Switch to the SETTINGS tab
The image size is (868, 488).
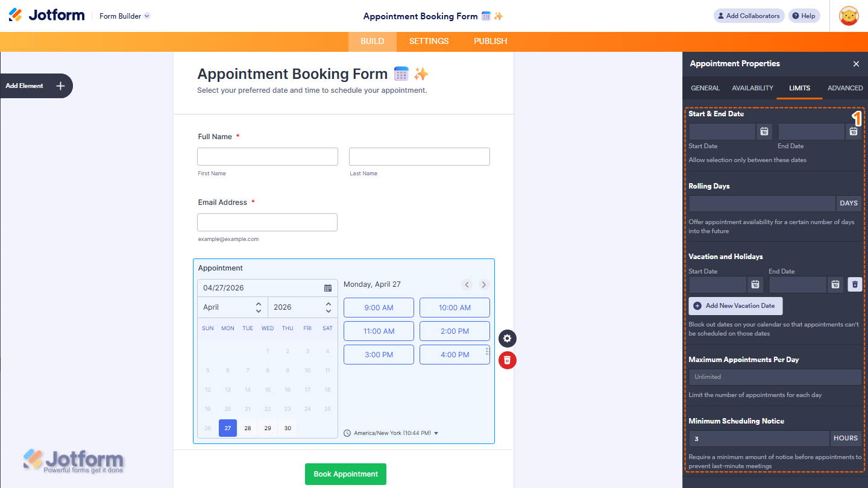pyautogui.click(x=429, y=41)
